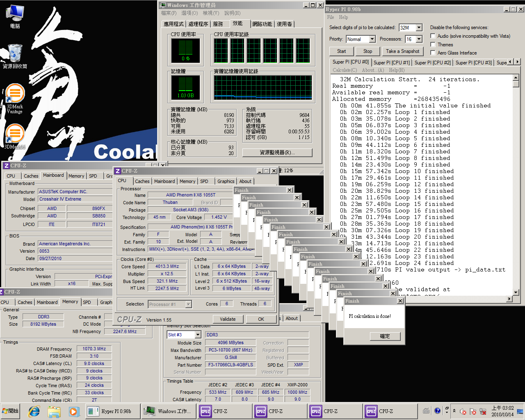Launch 3DMark Vantage desktop shortcut
Viewport: 525px width, 420px height.
(15, 98)
